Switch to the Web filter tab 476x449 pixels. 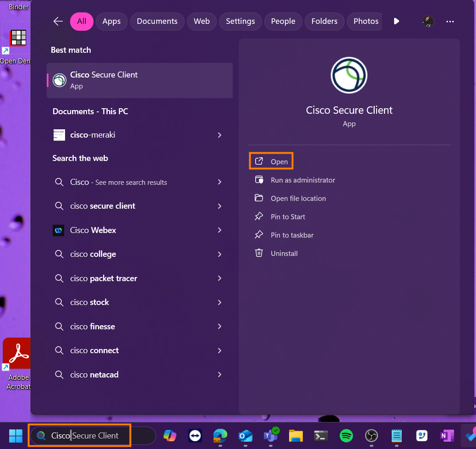(202, 21)
